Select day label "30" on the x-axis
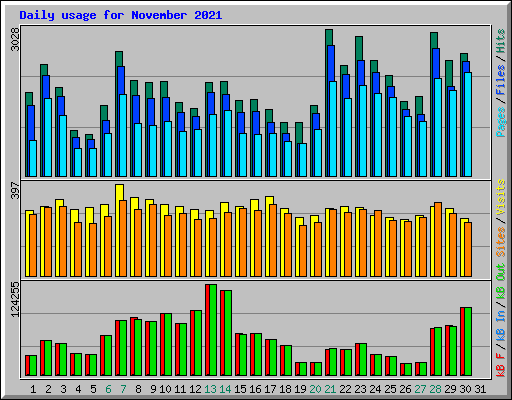This screenshot has width=512, height=400. pos(465,389)
